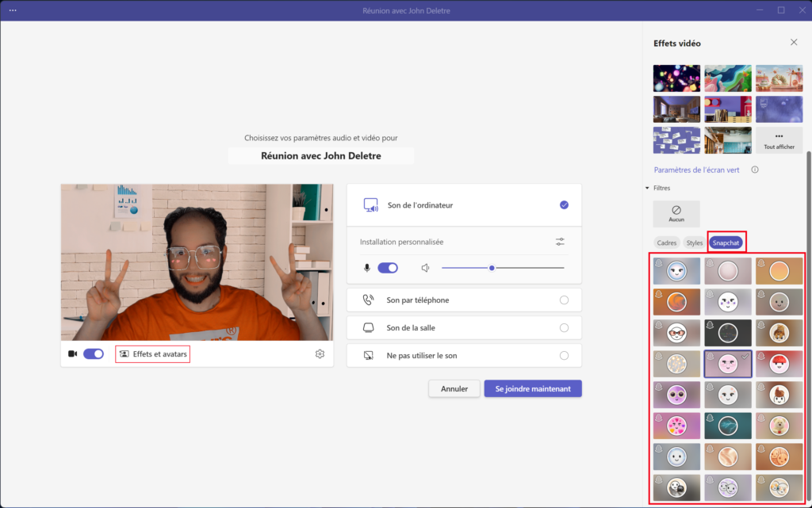Image resolution: width=812 pixels, height=508 pixels.
Task: Select the Ne pas utiliser le son option
Action: (564, 355)
